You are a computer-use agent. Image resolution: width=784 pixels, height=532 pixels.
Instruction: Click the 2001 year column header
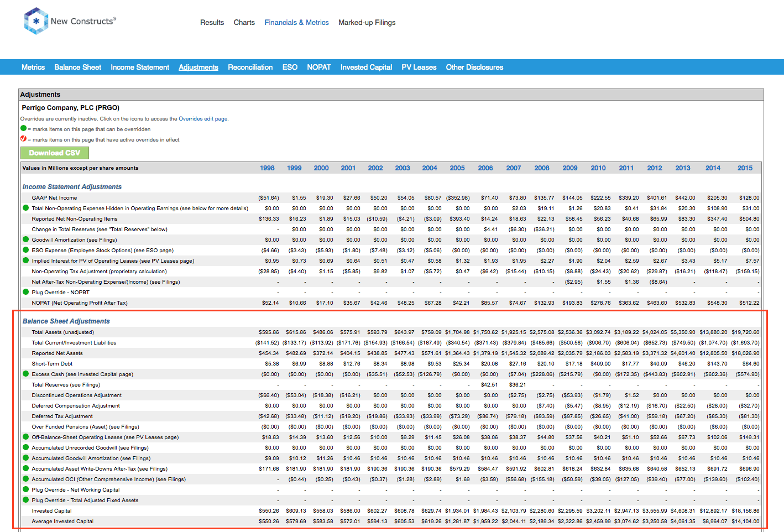[348, 168]
